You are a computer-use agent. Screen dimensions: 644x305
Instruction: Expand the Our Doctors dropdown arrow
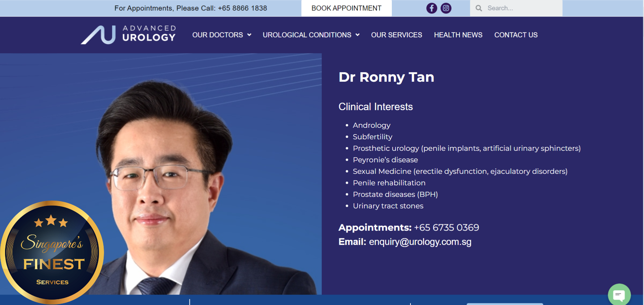click(249, 35)
